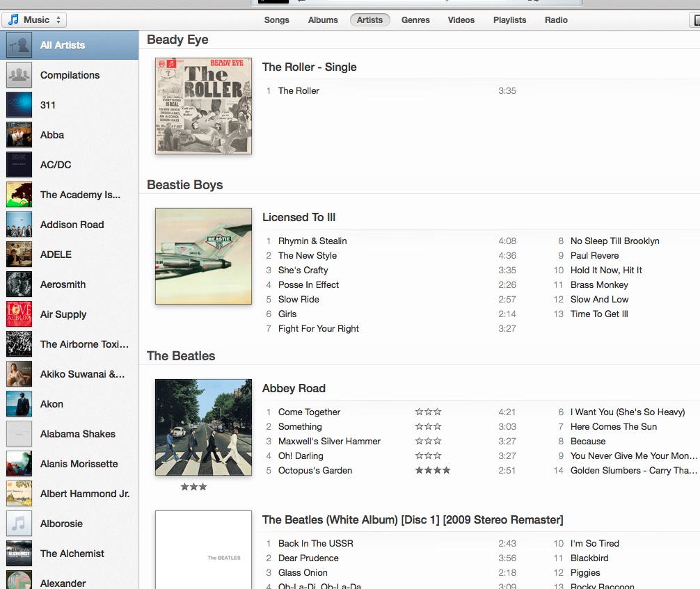The height and width of the screenshot is (589, 700).
Task: Switch to the Radio tab
Action: [556, 20]
